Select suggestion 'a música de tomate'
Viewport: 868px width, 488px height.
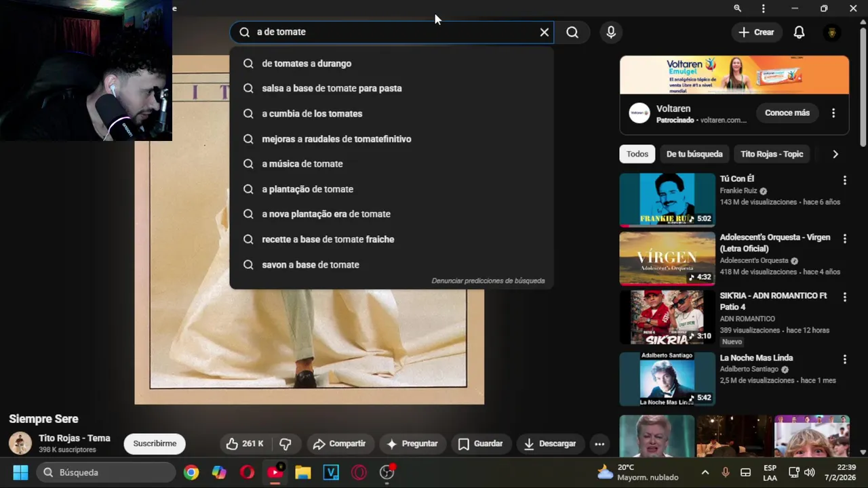[391, 163]
